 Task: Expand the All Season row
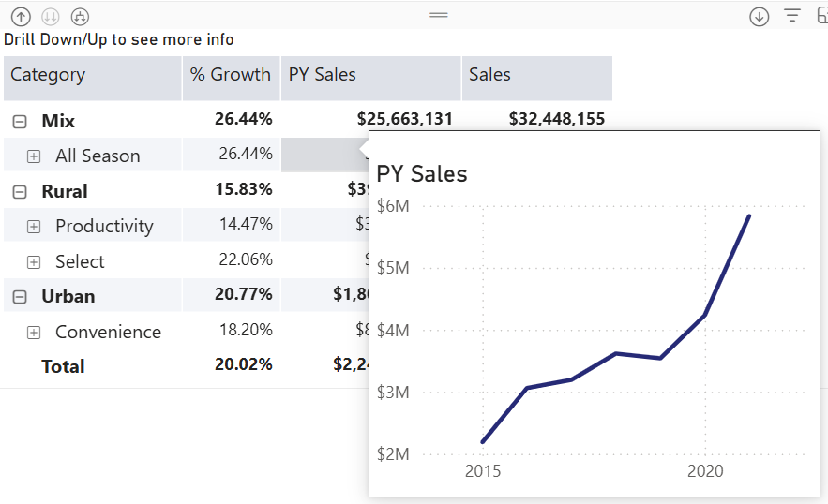[35, 156]
